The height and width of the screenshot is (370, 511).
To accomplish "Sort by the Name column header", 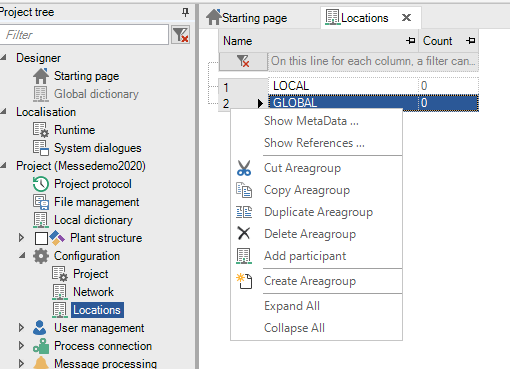I will [x=318, y=41].
